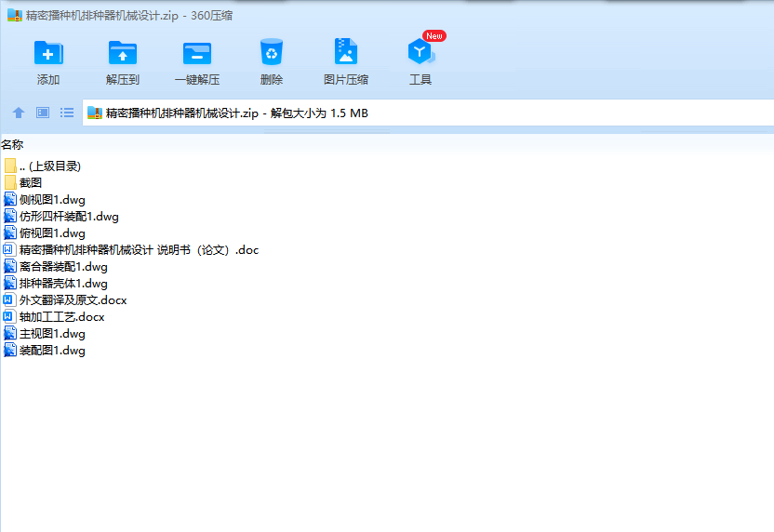
Task: Switch to list view icon
Action: click(67, 113)
